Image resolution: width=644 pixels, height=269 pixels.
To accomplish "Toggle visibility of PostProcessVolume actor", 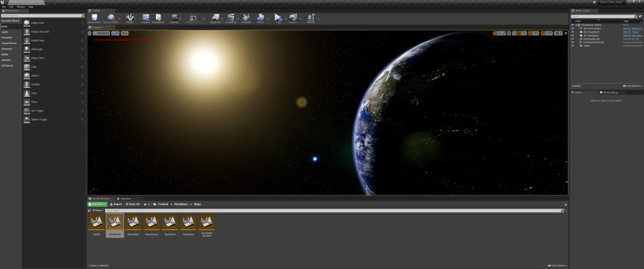I will pyautogui.click(x=572, y=42).
